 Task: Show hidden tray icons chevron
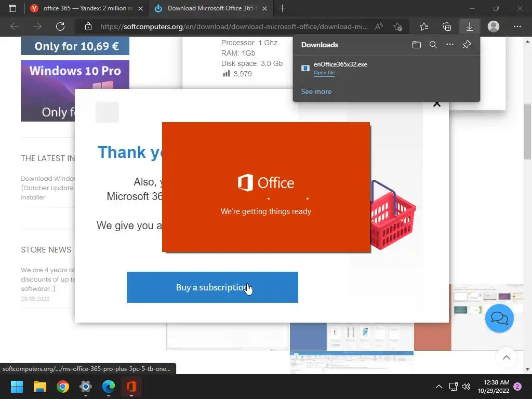[438, 387]
